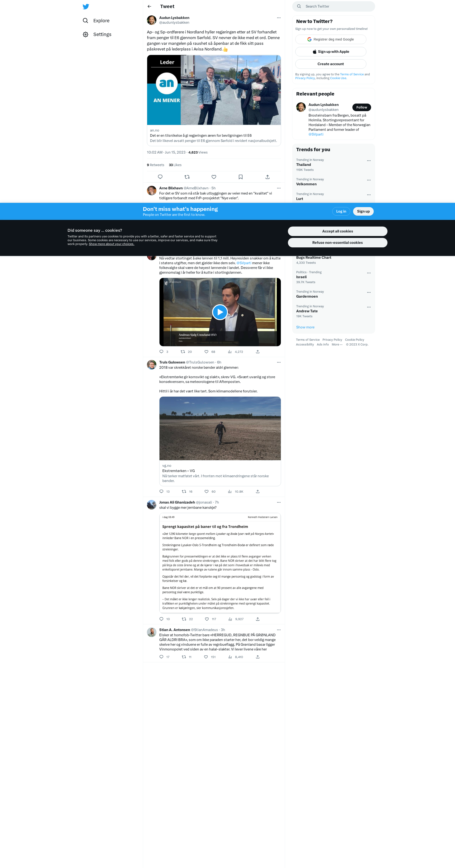This screenshot has height=868, width=455.
Task: Open Terms of Service link in signup box
Action: tap(351, 74)
